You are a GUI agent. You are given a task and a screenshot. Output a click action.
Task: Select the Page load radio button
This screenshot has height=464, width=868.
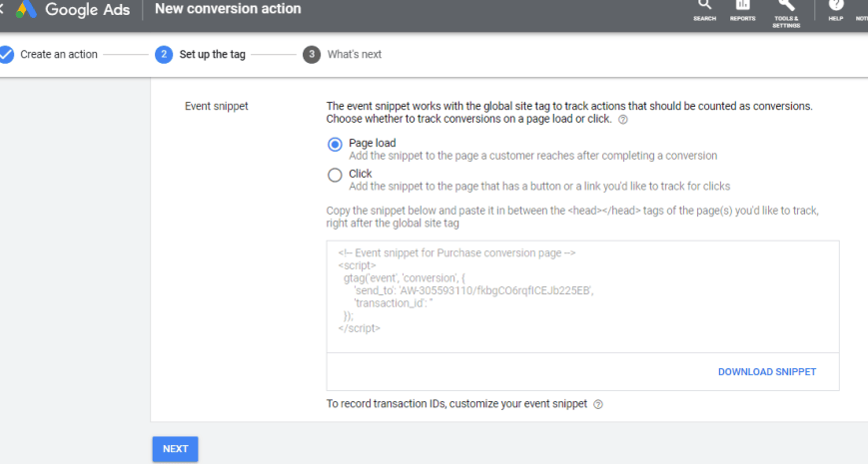click(x=335, y=145)
